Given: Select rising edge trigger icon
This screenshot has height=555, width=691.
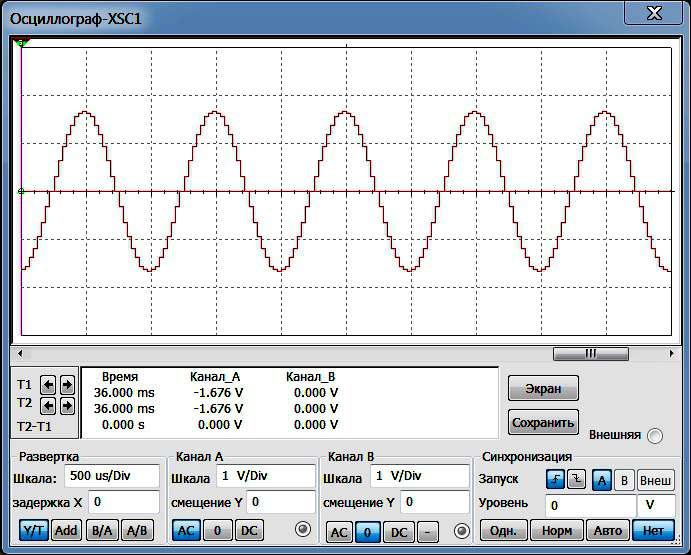Looking at the screenshot, I should tap(555, 480).
